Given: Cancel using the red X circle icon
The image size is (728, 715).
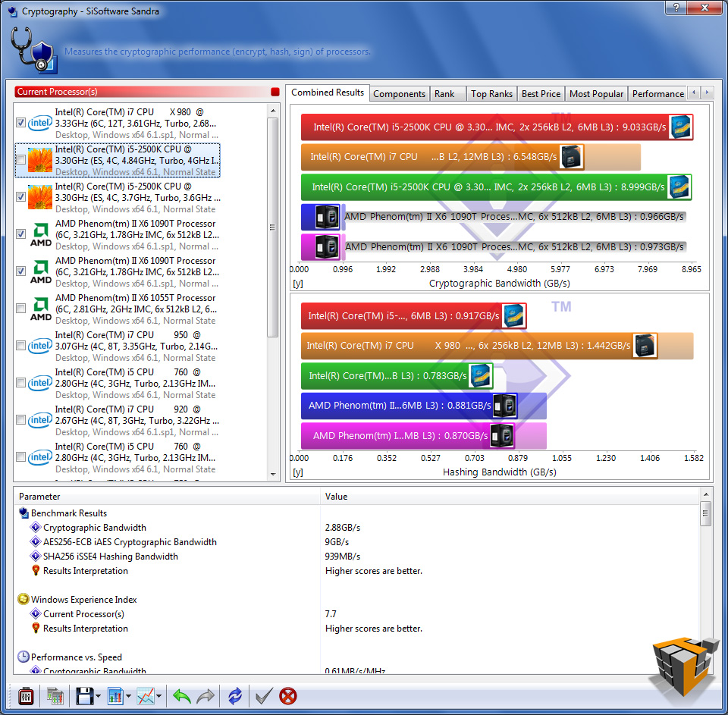Looking at the screenshot, I should point(288,696).
